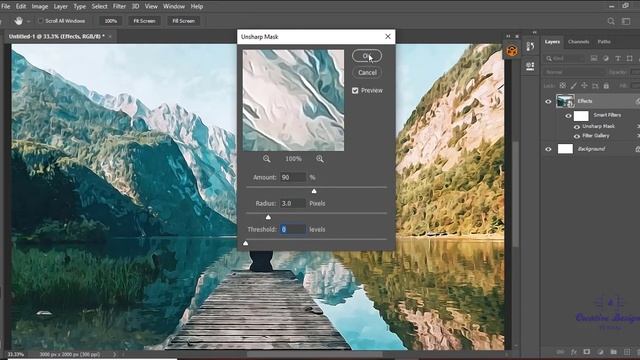
Task: Open the File menu
Action: tap(6, 7)
